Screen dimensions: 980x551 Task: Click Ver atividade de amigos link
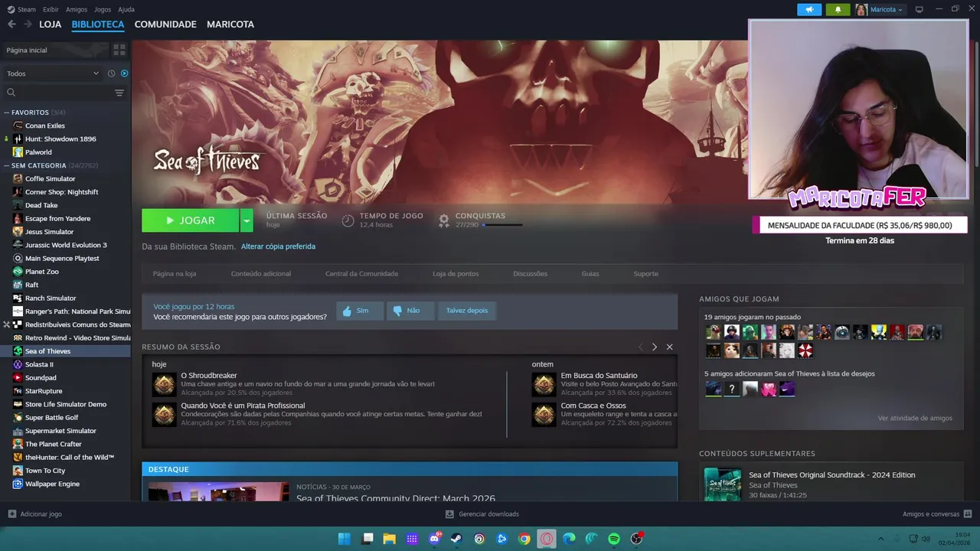[x=915, y=418]
